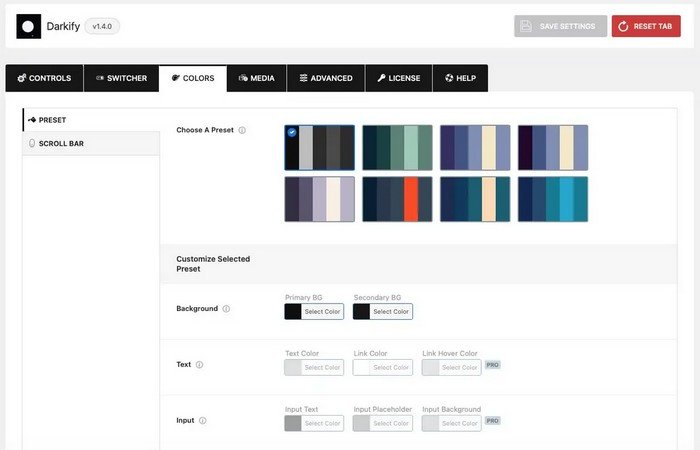
Task: Click the checkmark on selected preset
Action: click(292, 132)
